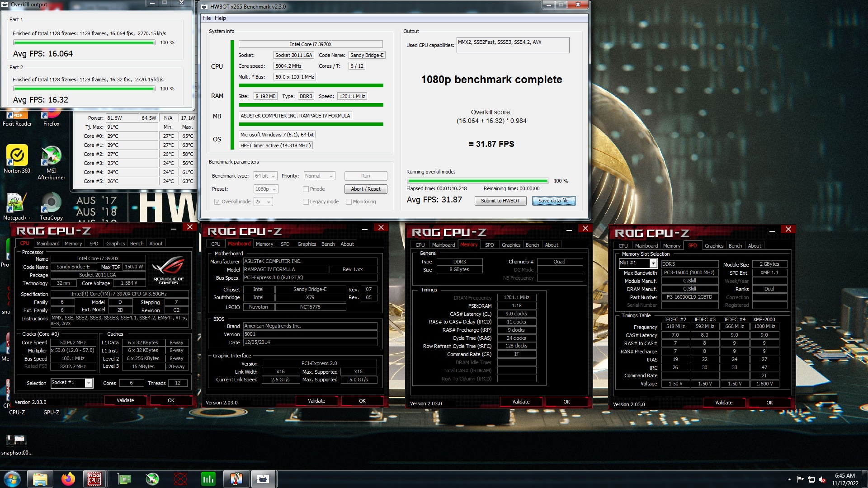Open Memory tab in first CPU-Z window

[x=73, y=244]
